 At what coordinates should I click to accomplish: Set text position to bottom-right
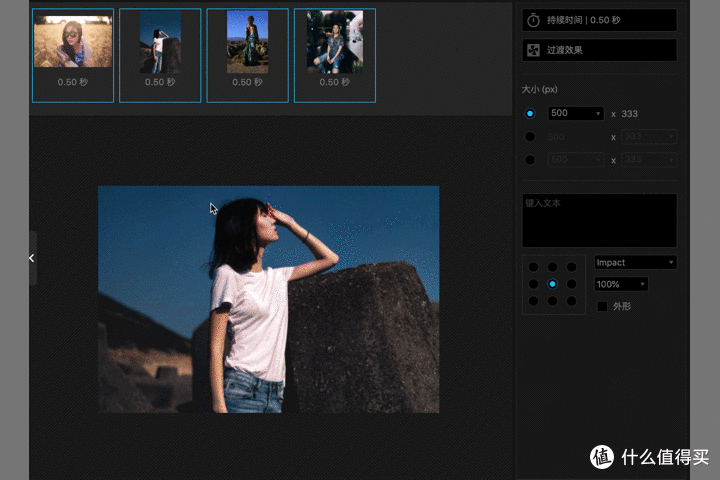[571, 301]
